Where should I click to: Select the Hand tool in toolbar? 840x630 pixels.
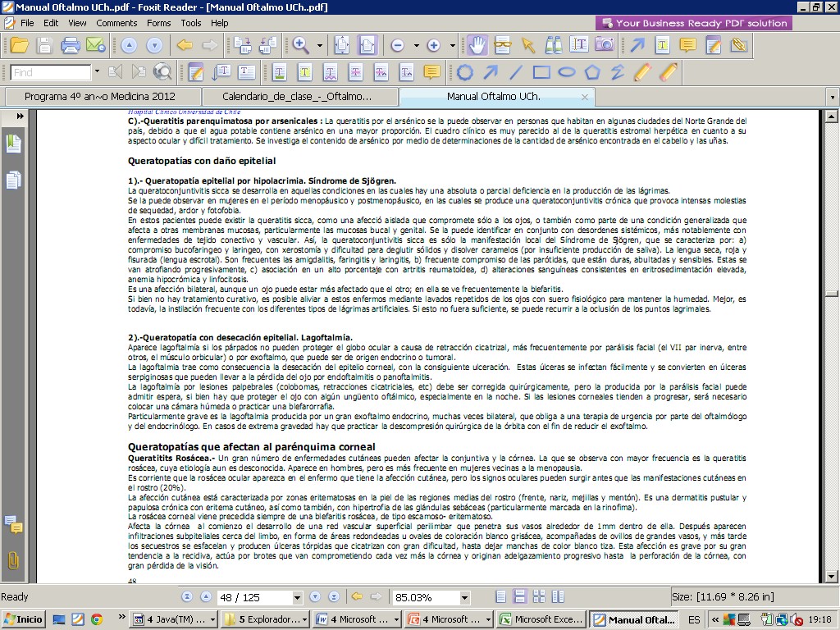point(477,45)
